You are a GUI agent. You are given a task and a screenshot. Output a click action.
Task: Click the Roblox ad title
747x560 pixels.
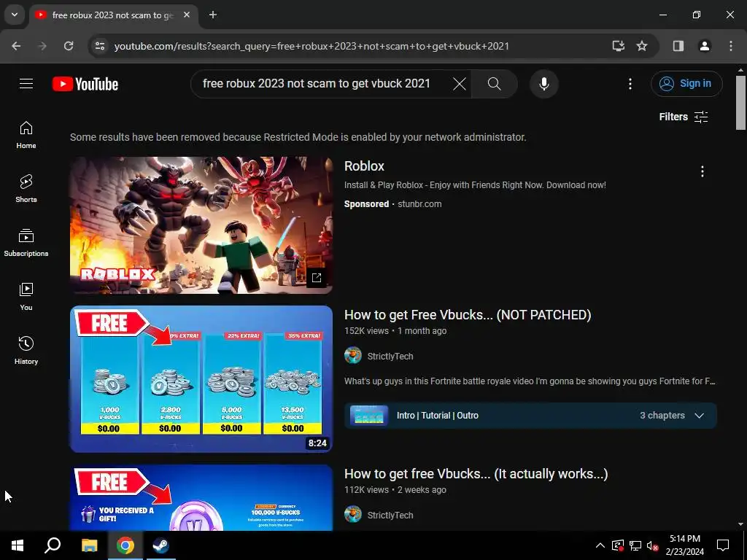point(364,166)
